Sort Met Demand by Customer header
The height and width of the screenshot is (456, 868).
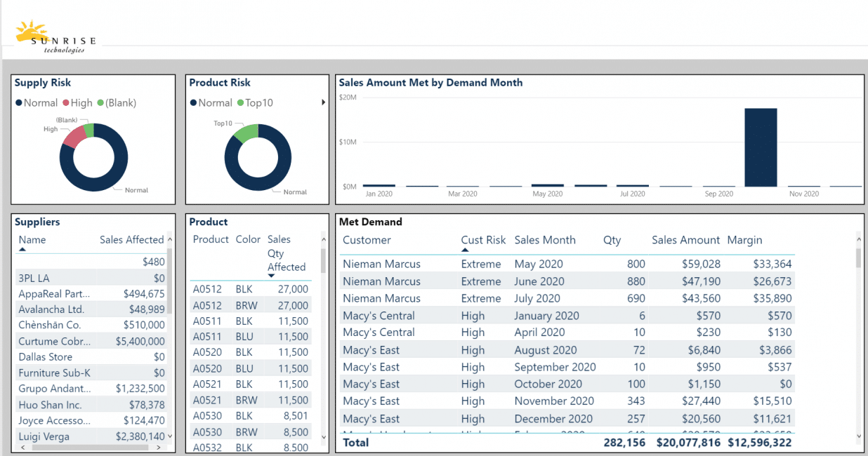pyautogui.click(x=367, y=240)
